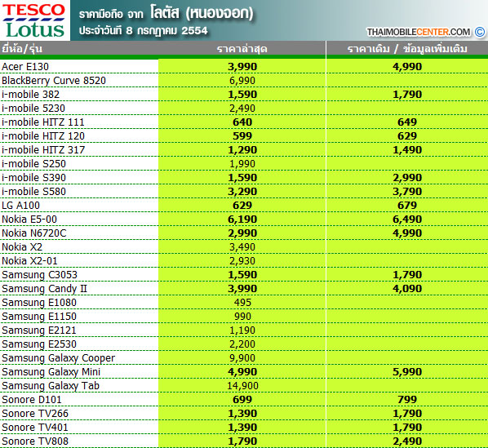Image resolution: width=488 pixels, height=448 pixels.
Task: Select the Samsung Galaxy Tab row
Action: pyautogui.click(x=244, y=386)
